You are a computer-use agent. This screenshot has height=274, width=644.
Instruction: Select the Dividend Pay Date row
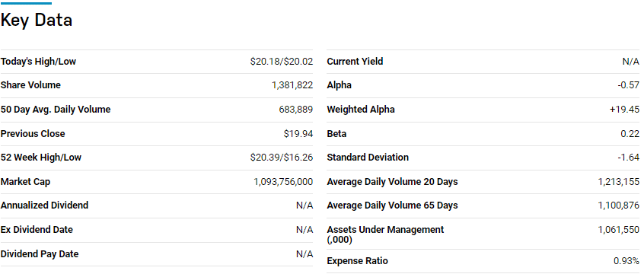(157, 254)
